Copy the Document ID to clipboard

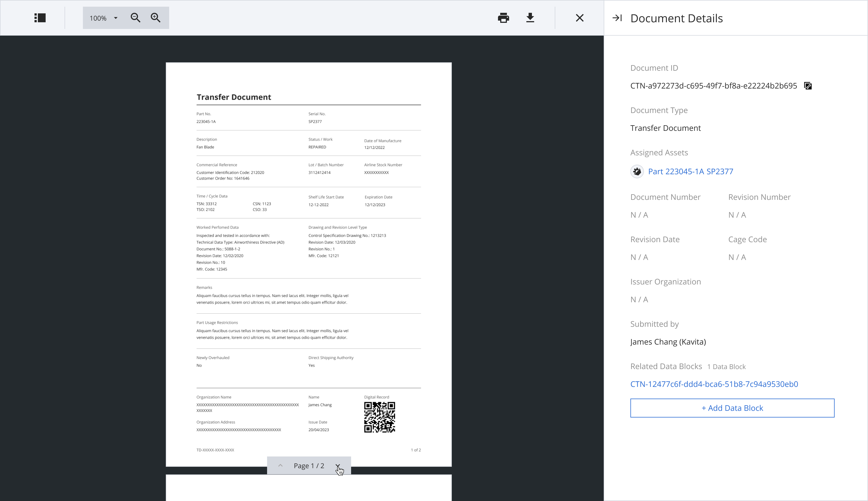point(808,86)
